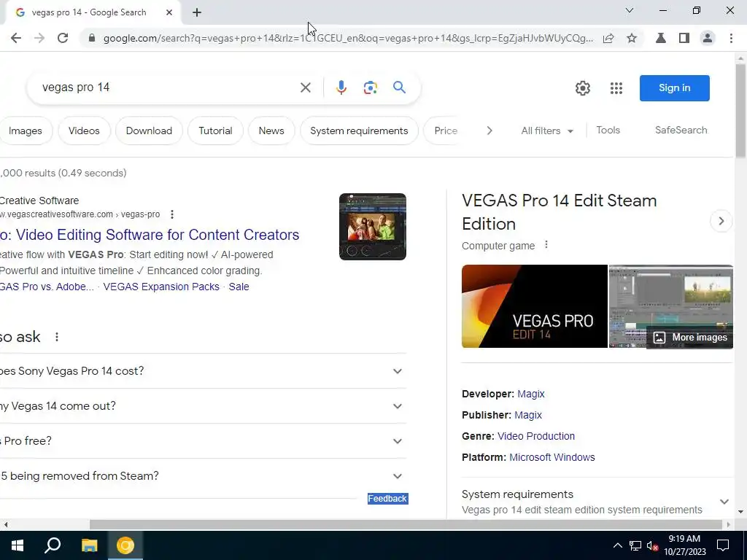The width and height of the screenshot is (747, 560).
Task: Open Magix publisher link
Action: pos(528,415)
